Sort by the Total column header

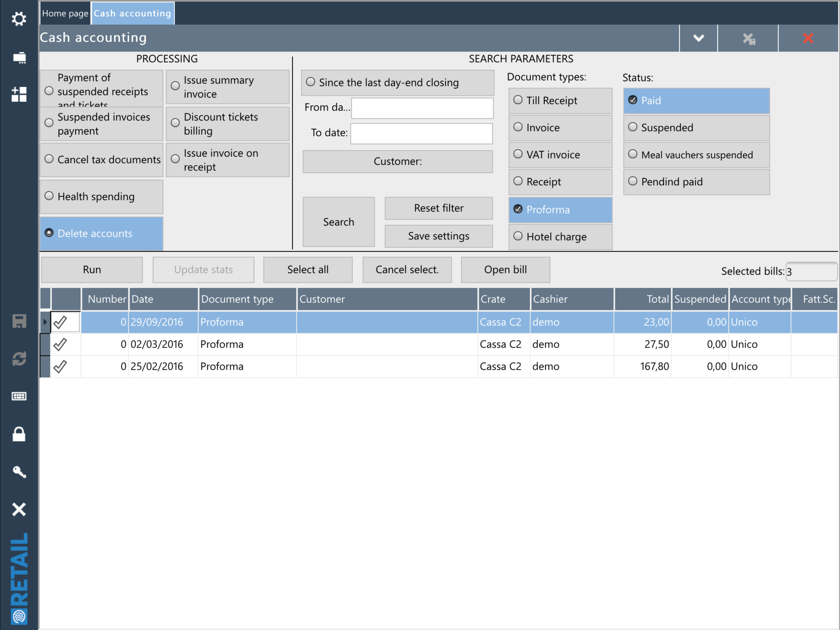pyautogui.click(x=643, y=299)
